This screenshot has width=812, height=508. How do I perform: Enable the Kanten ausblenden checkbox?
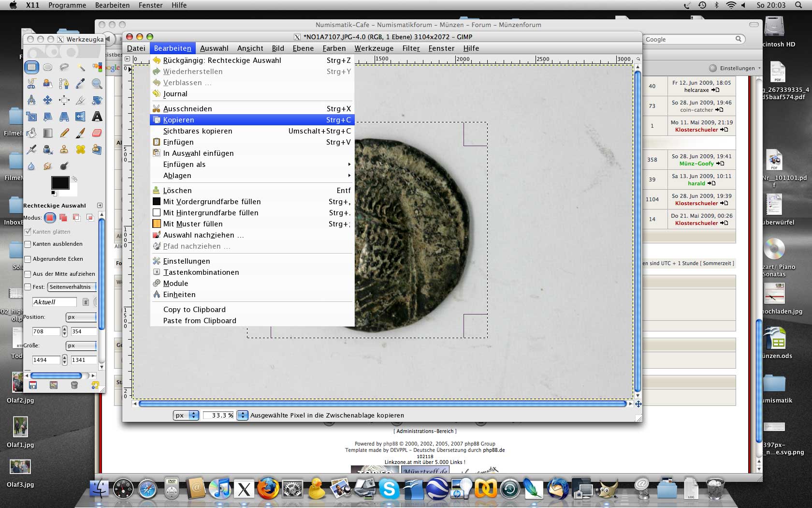click(x=28, y=244)
